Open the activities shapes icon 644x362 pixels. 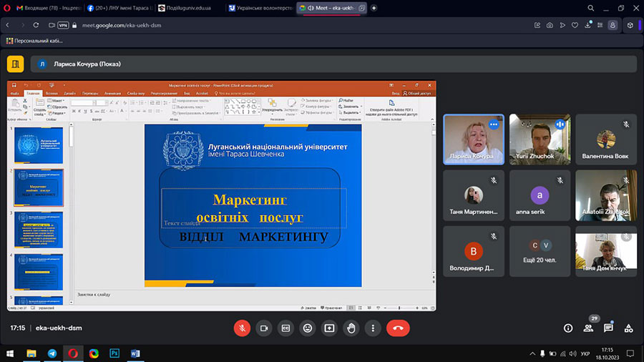point(628,328)
